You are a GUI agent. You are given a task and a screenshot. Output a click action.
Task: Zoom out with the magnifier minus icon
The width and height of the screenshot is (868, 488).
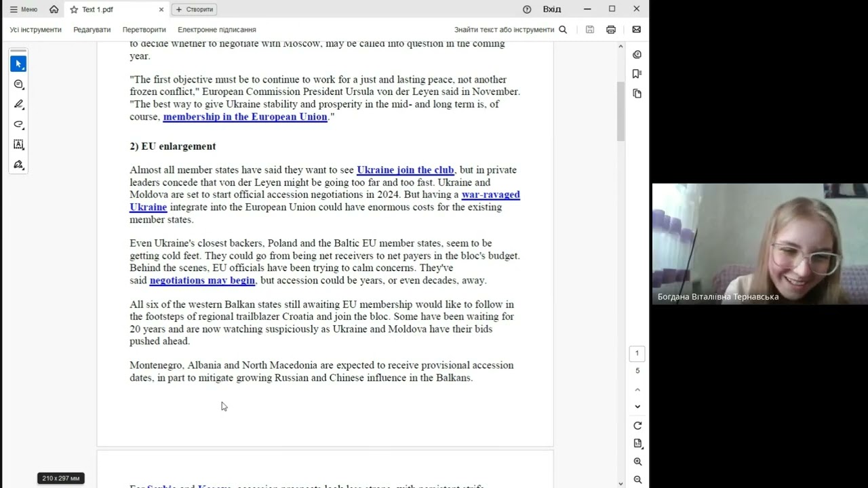tap(637, 479)
